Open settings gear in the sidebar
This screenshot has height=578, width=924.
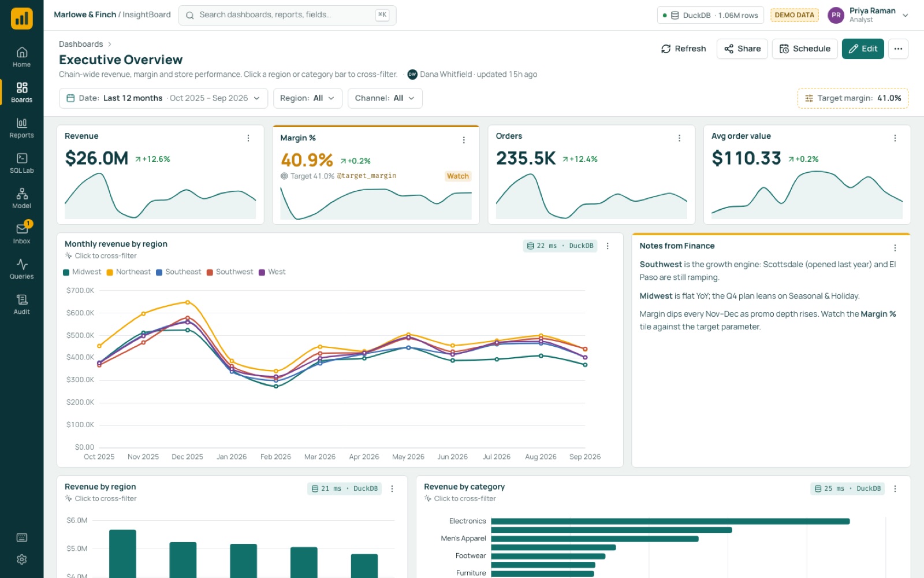click(22, 560)
